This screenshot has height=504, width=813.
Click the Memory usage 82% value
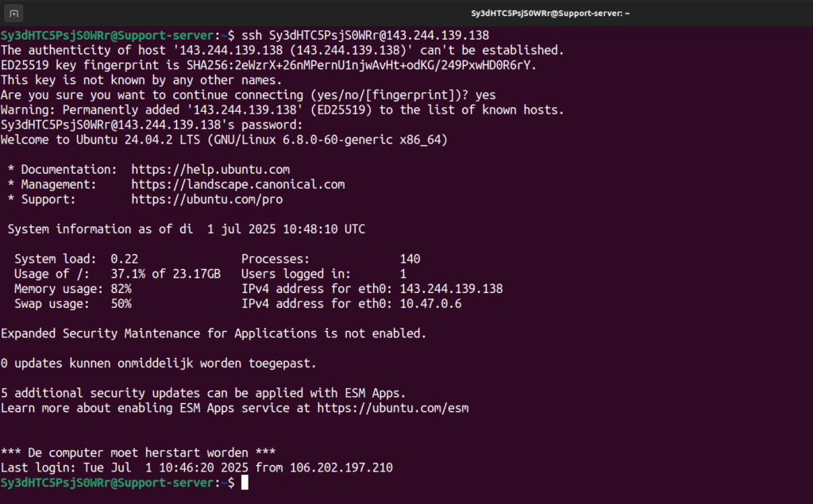pos(121,289)
